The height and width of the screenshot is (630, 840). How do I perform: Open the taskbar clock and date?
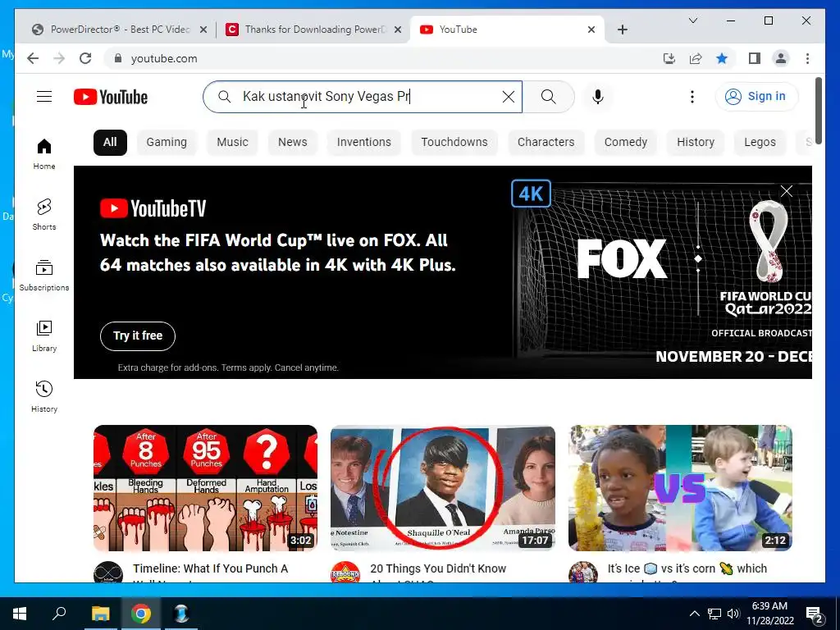point(769,614)
